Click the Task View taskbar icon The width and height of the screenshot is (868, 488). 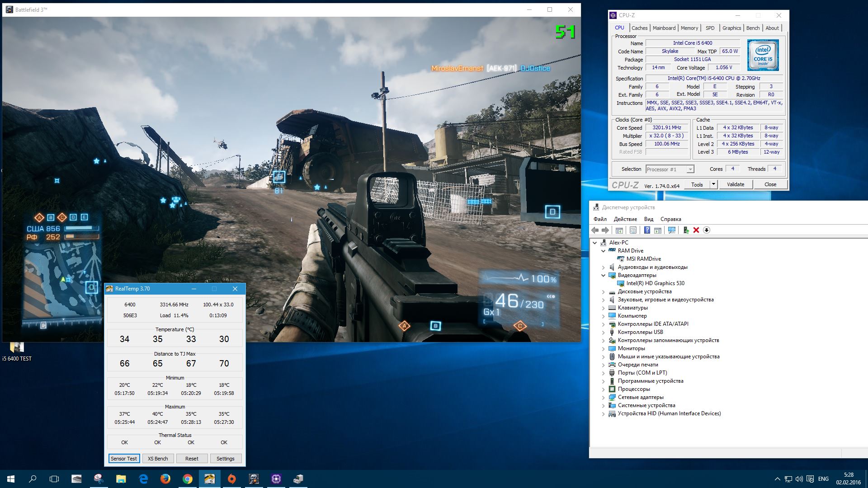point(54,479)
